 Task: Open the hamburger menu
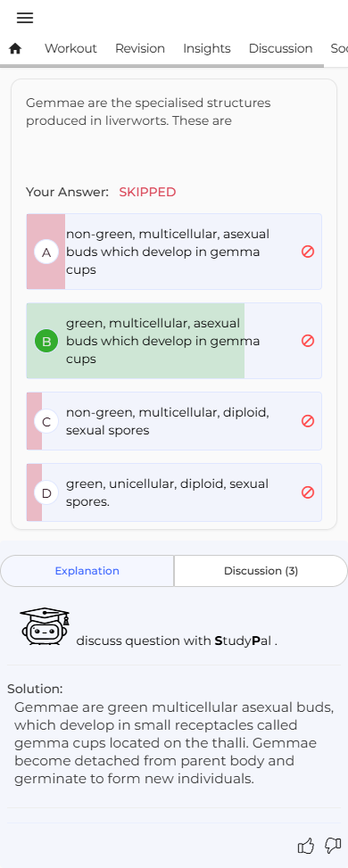coord(25,18)
